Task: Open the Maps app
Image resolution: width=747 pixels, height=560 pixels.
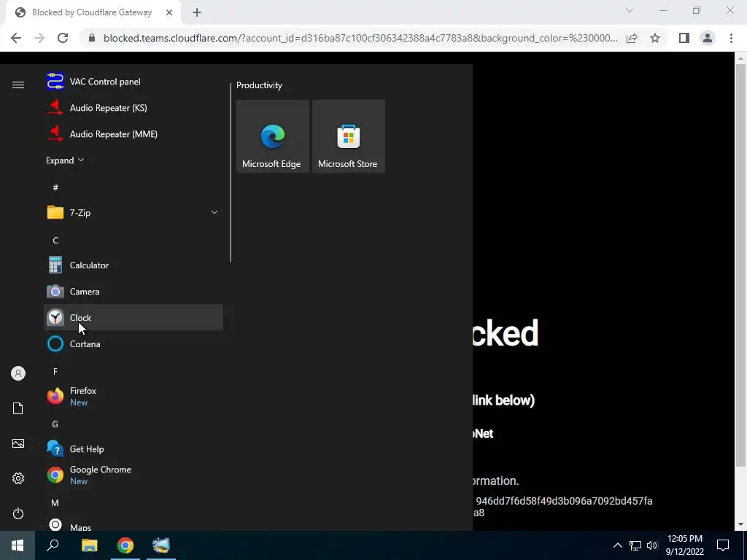Action: click(x=133, y=525)
